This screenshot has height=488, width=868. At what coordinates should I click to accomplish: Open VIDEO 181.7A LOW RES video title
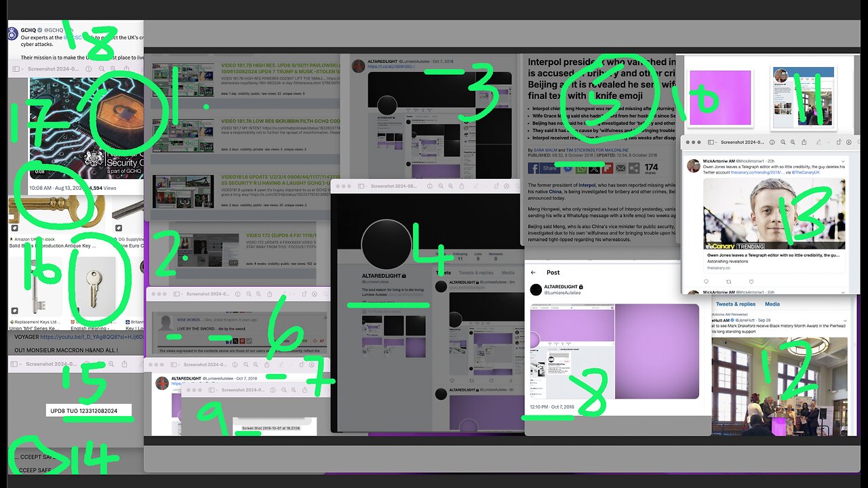click(280, 123)
